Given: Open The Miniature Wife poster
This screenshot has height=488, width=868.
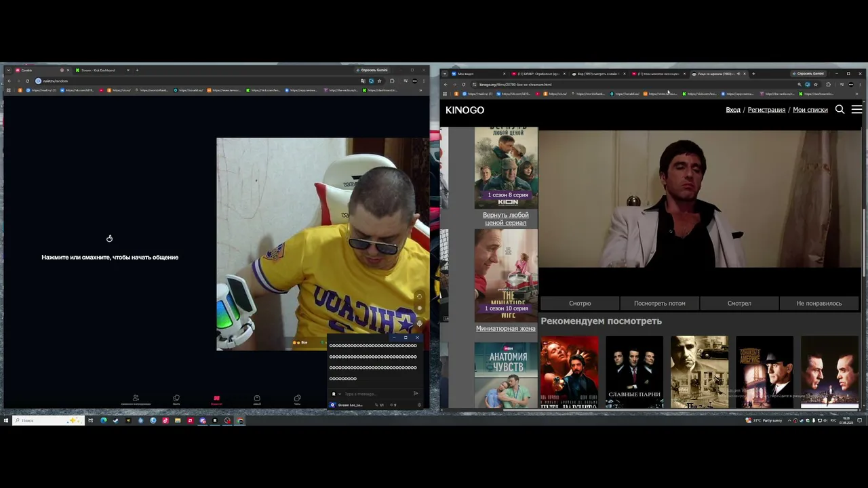Looking at the screenshot, I should coord(506,275).
